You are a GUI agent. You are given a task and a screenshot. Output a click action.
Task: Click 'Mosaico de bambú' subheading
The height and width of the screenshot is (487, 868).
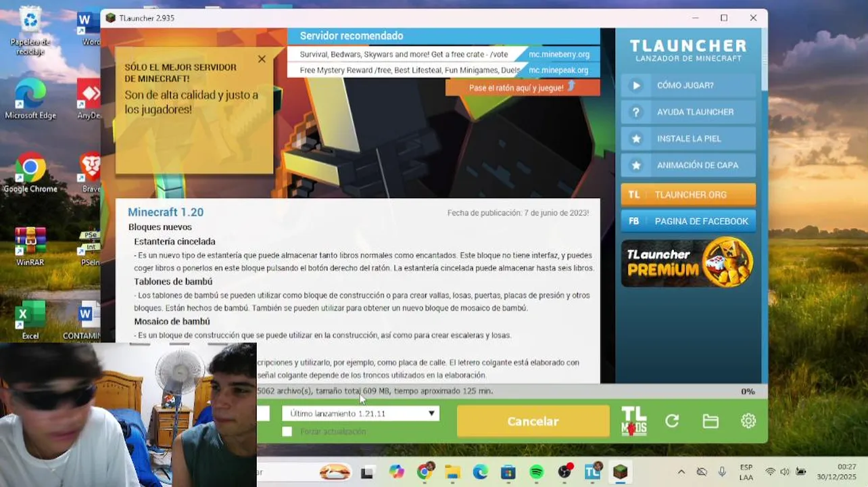tap(172, 321)
